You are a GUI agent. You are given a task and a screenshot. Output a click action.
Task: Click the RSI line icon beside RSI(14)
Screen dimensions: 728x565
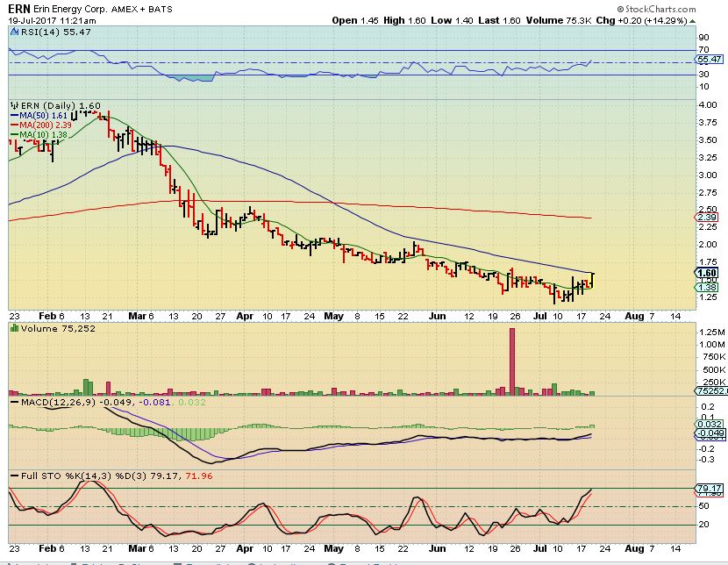(14, 32)
